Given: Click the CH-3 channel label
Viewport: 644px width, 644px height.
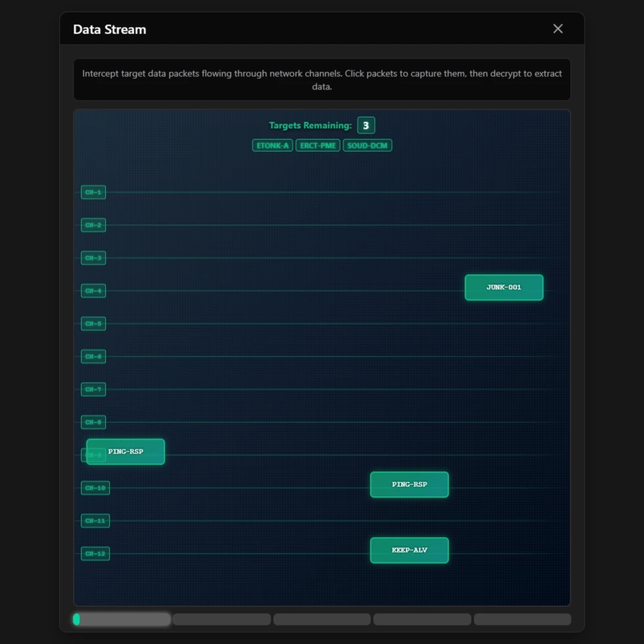Looking at the screenshot, I should (x=93, y=258).
